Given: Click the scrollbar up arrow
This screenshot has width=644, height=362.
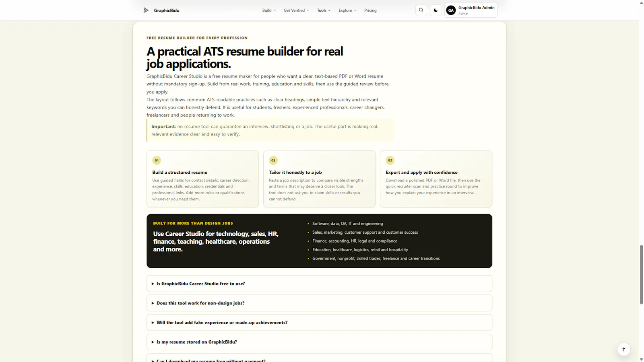Looking at the screenshot, I should tap(641, 2).
